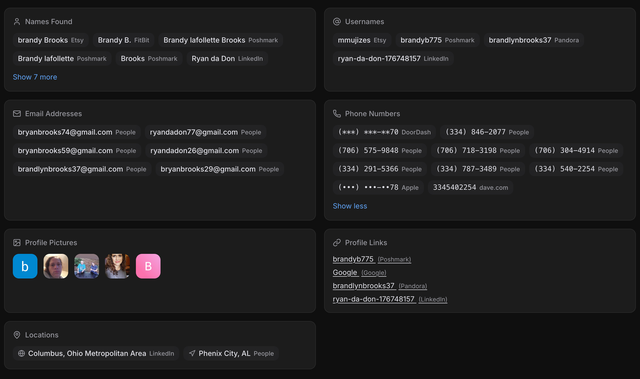The height and width of the screenshot is (379, 640).
Task: Click the Ryan da Don LinkedIn chip
Action: pos(227,59)
